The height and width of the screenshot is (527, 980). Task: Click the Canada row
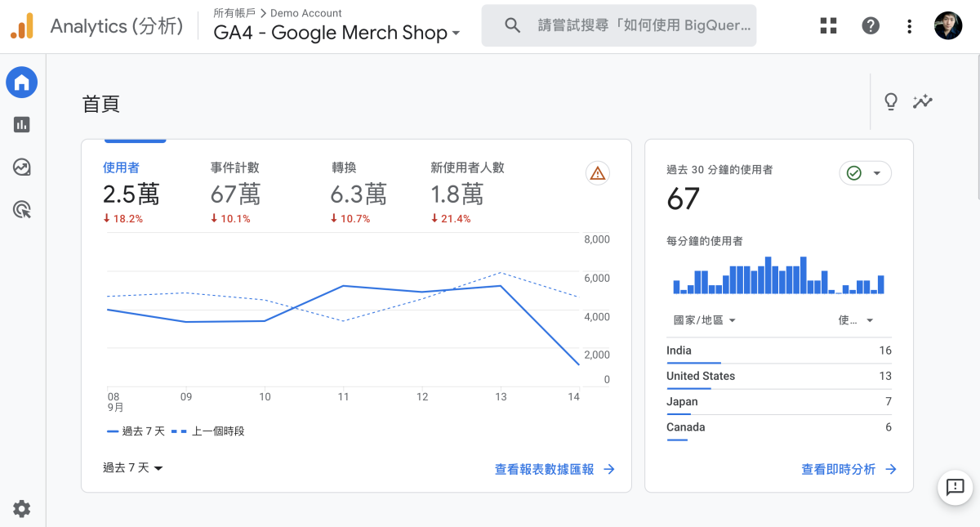click(779, 427)
